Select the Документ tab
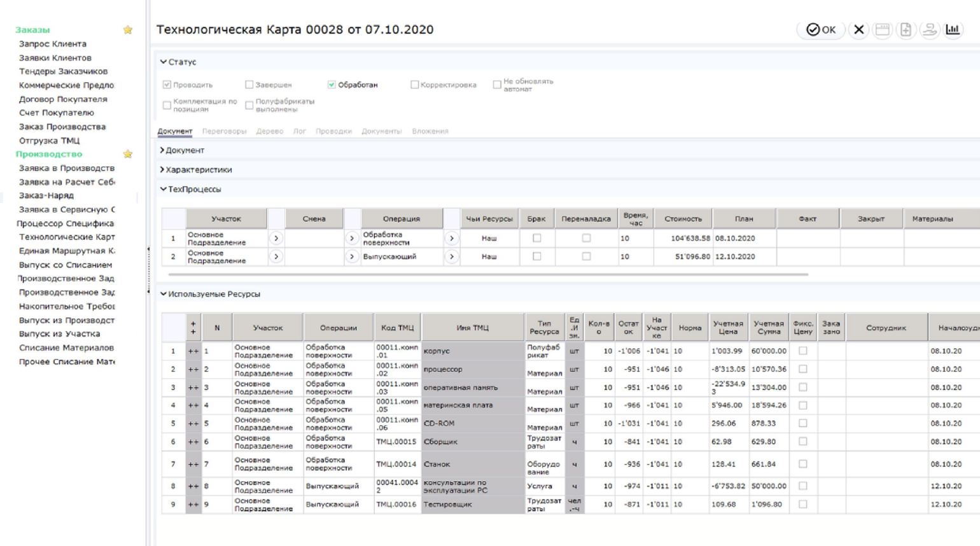The height and width of the screenshot is (546, 980). point(175,131)
